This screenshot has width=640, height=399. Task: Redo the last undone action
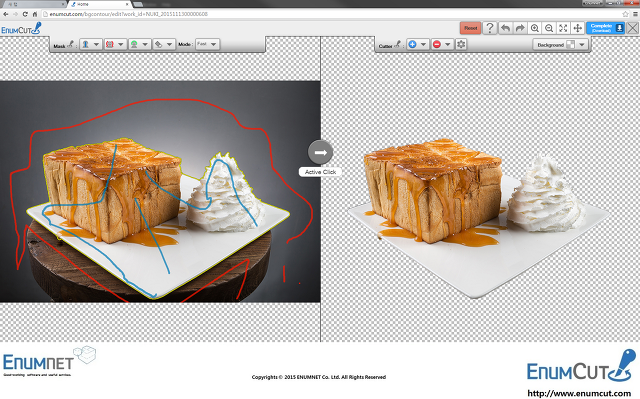[x=520, y=28]
